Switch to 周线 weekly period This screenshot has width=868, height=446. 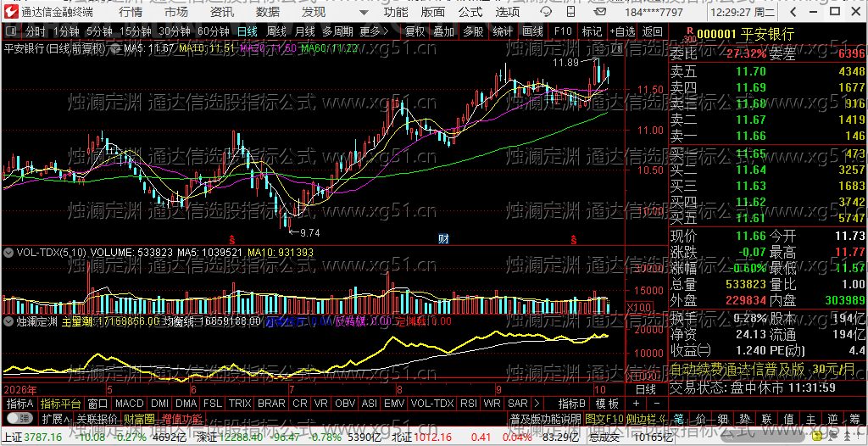point(276,31)
